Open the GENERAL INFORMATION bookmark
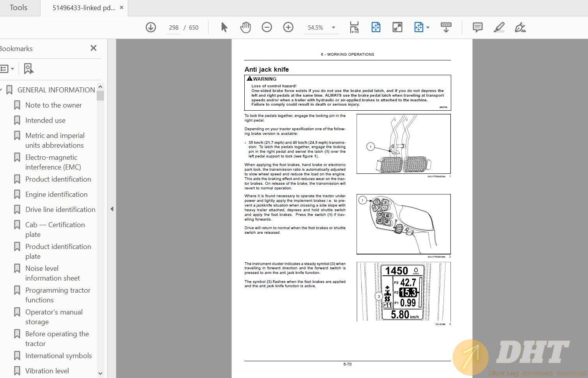The width and height of the screenshot is (588, 378). pyautogui.click(x=56, y=90)
